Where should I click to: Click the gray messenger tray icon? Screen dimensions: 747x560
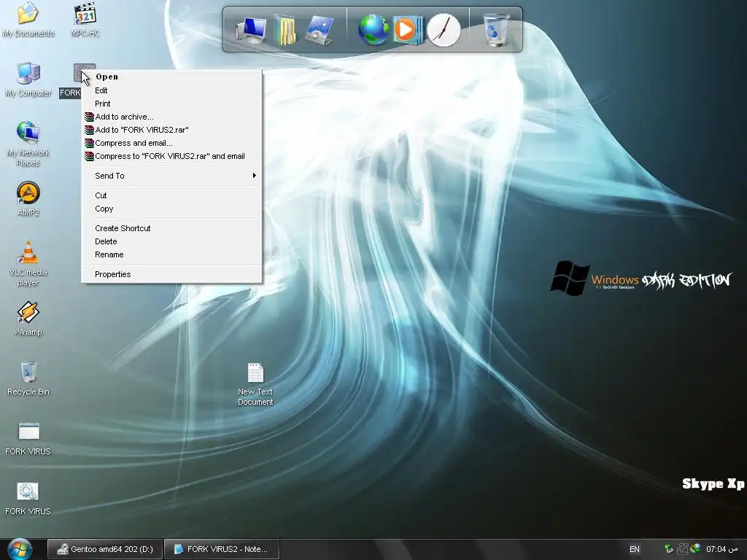pyautogui.click(x=683, y=549)
